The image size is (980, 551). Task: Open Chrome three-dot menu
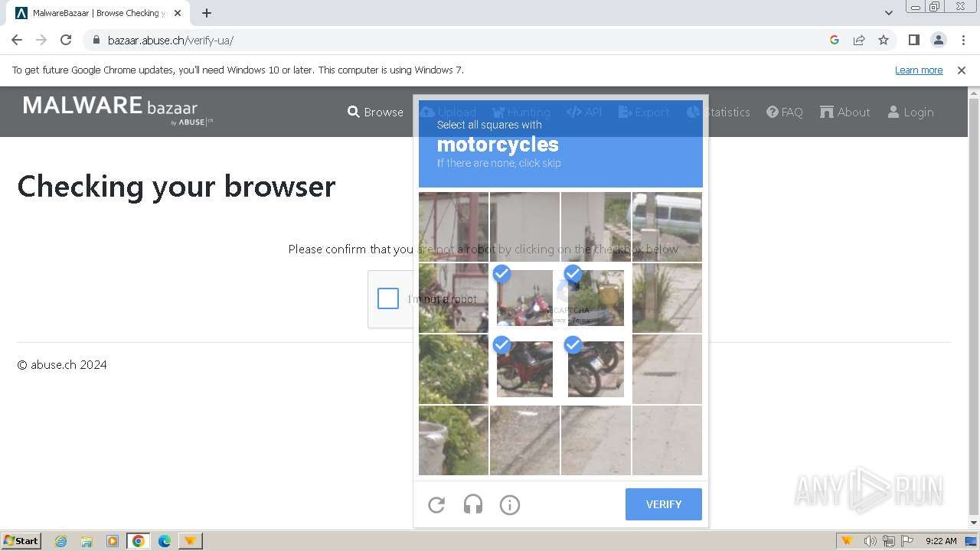click(963, 40)
